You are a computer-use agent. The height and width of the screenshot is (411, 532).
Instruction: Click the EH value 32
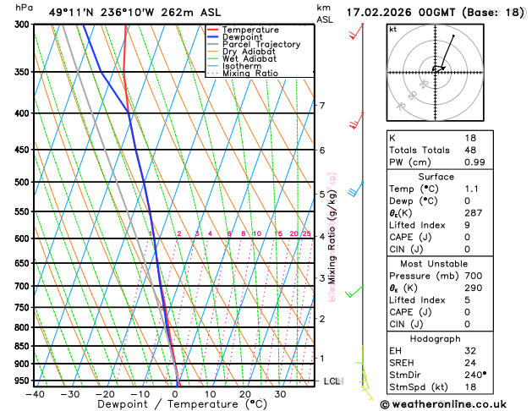pos(470,351)
